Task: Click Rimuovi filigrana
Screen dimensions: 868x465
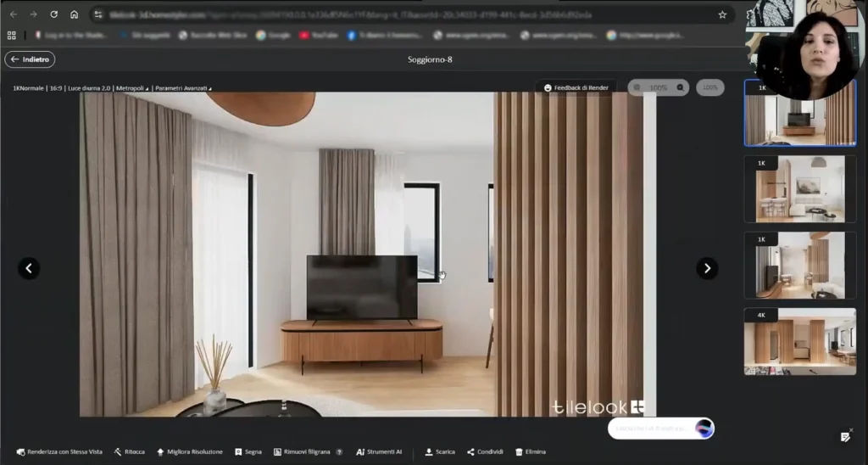Action: pos(302,452)
